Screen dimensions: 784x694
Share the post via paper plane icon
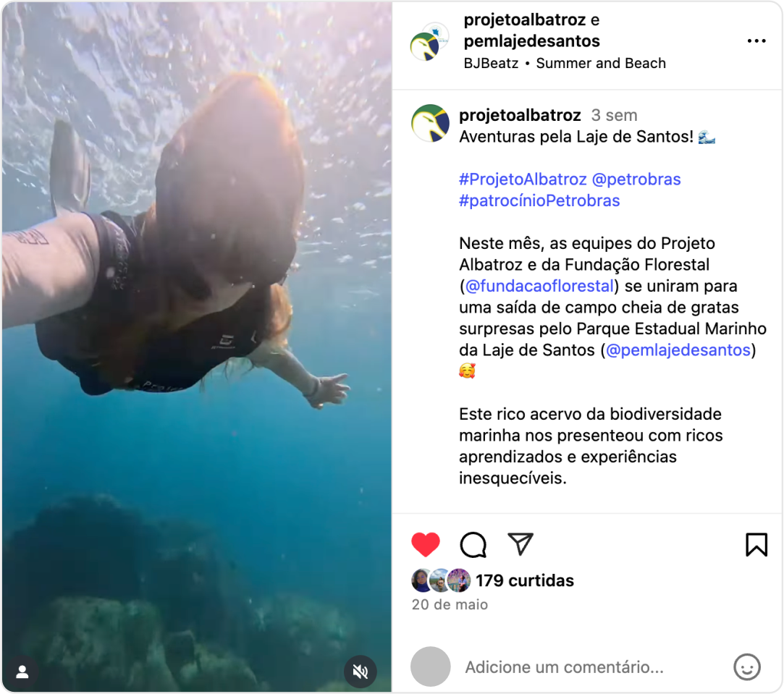click(520, 544)
